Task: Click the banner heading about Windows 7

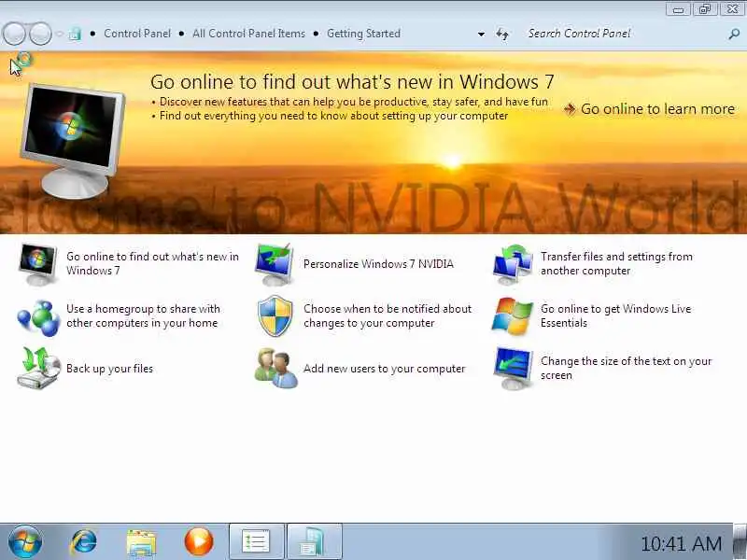Action: tap(352, 82)
